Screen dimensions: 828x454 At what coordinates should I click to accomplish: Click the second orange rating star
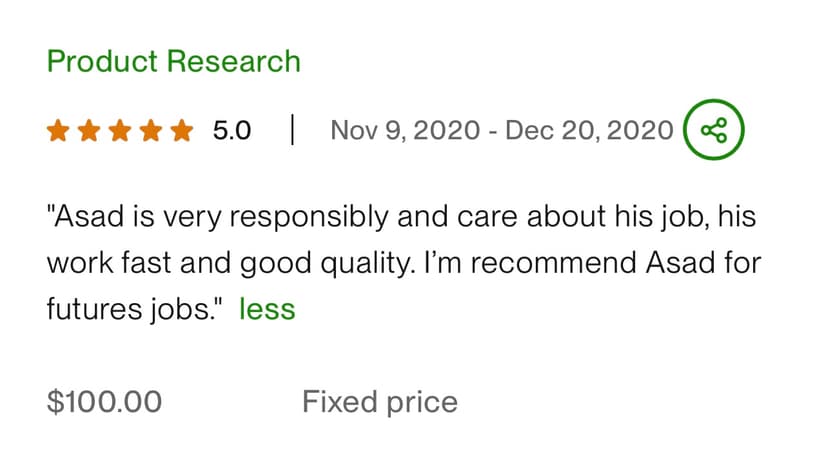click(x=89, y=131)
